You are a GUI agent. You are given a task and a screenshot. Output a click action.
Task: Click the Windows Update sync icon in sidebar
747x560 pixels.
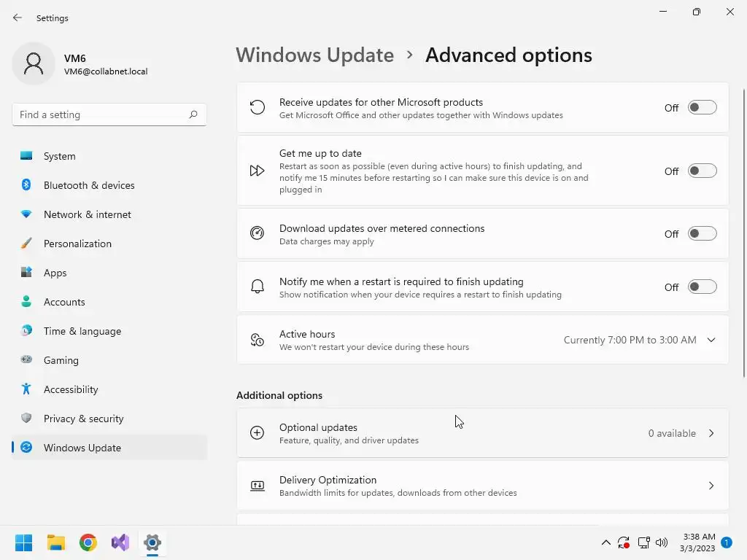point(26,447)
